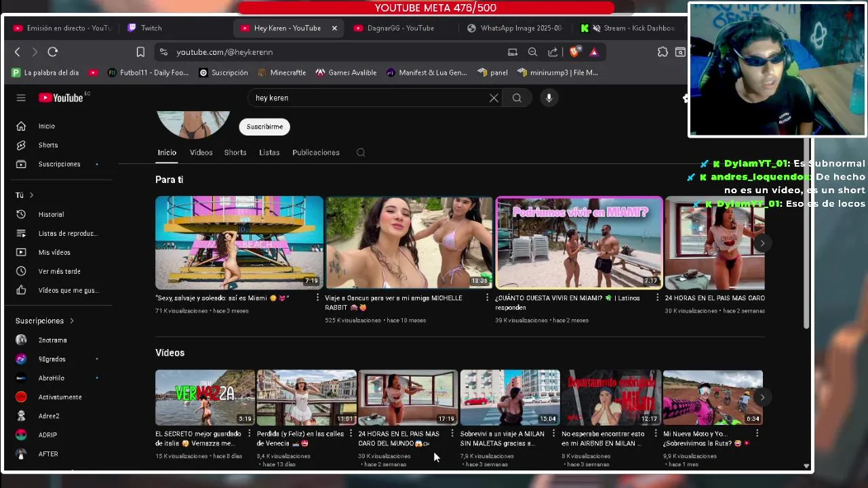
Task: Switch to the Videos channel tab
Action: click(201, 152)
